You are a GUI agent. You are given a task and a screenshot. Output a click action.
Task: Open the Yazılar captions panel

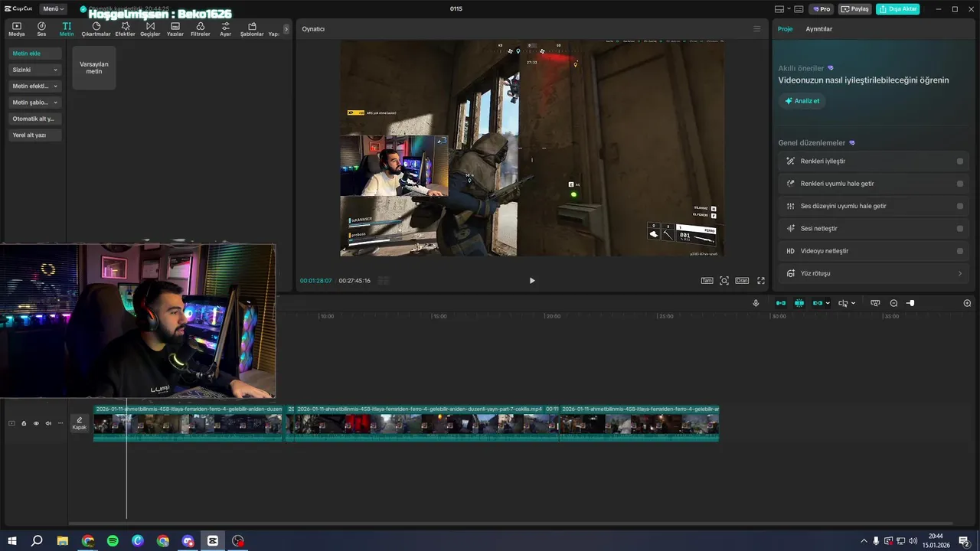point(175,29)
